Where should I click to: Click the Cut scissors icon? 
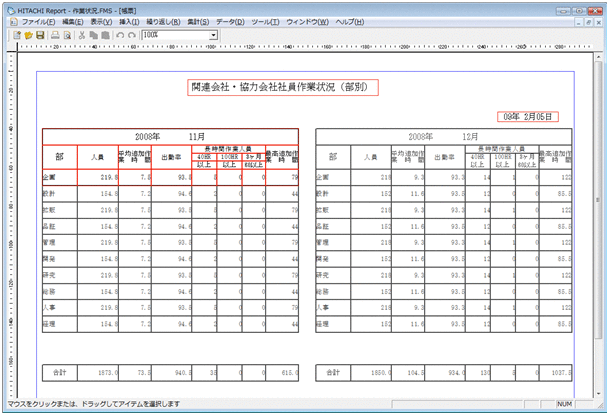click(x=82, y=35)
